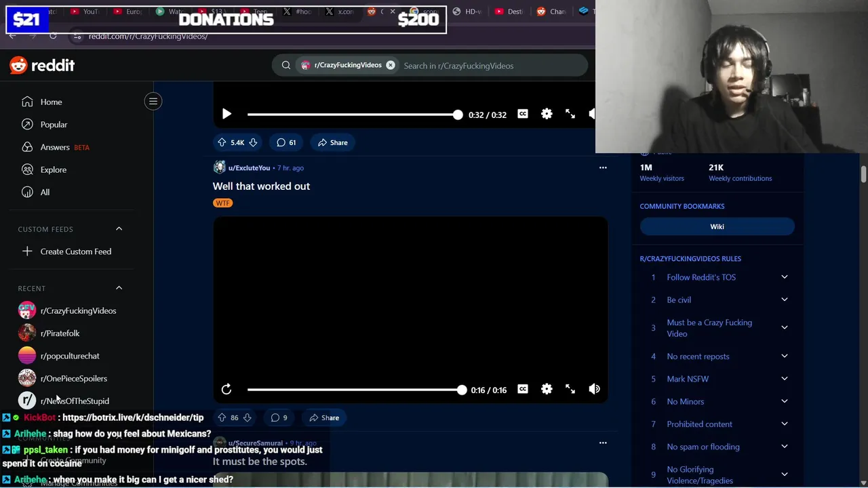Collapse the left navigation sidebar

tap(153, 102)
